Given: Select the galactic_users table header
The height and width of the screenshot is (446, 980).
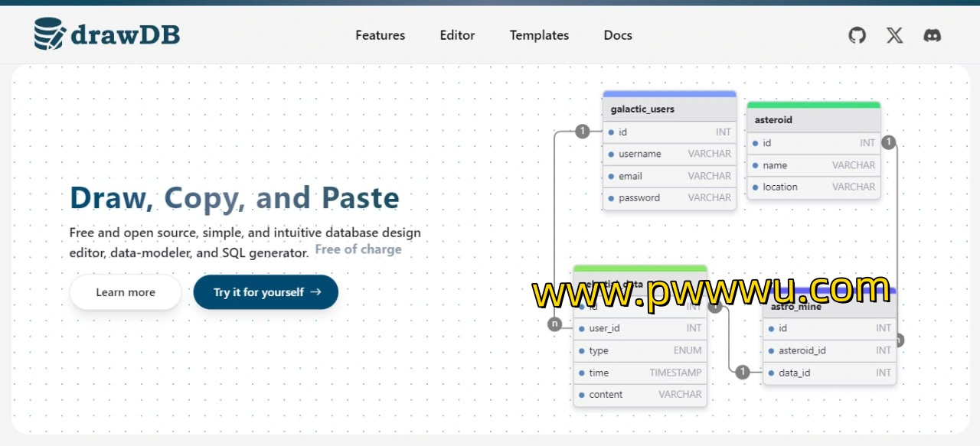Looking at the screenshot, I should pyautogui.click(x=669, y=109).
